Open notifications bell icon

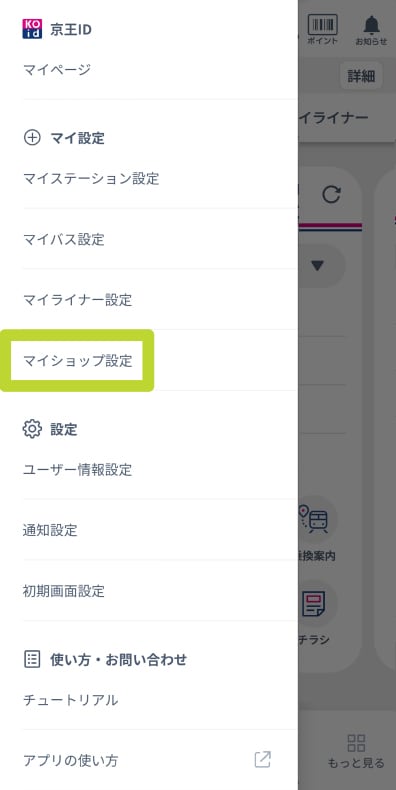tap(371, 25)
